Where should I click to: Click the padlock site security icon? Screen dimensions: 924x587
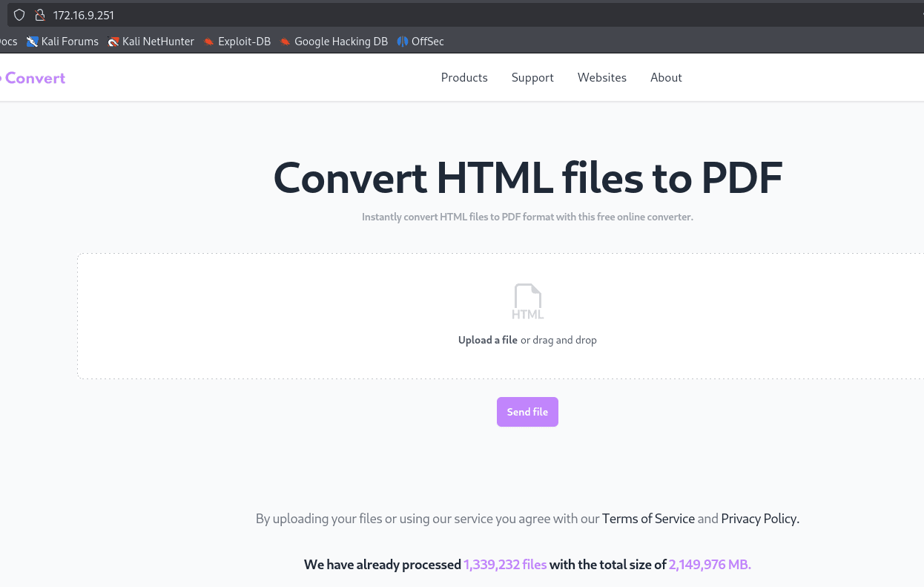40,15
